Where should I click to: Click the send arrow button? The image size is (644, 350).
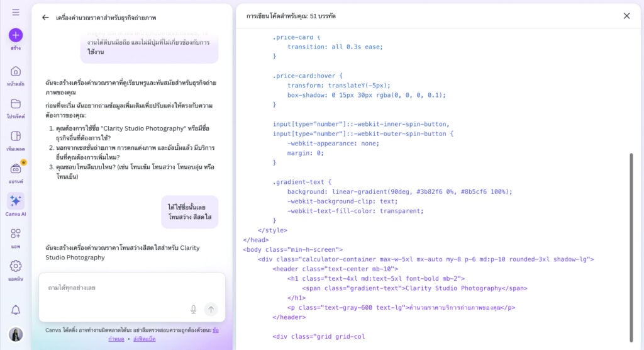(x=211, y=309)
